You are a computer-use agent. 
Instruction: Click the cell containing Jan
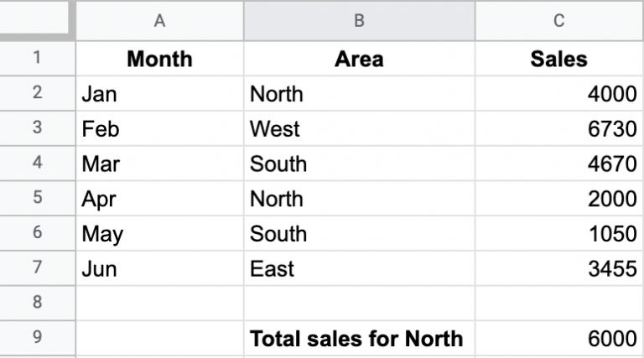(160, 94)
